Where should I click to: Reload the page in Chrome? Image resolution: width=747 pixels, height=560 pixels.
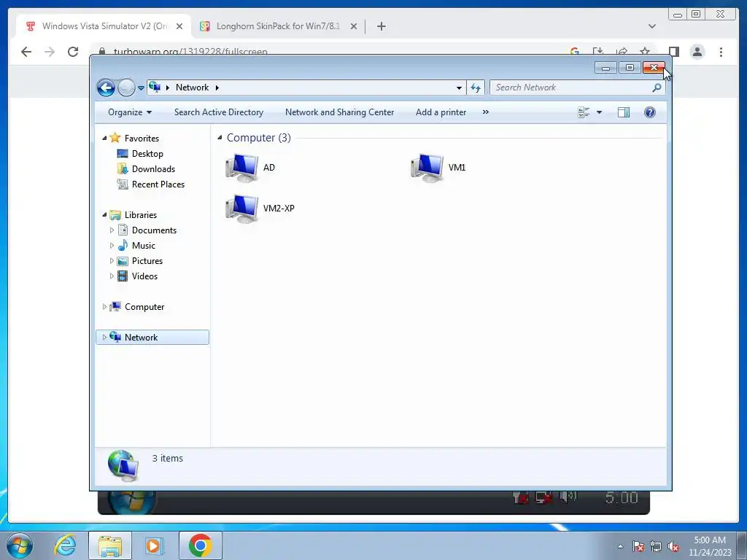pos(73,52)
